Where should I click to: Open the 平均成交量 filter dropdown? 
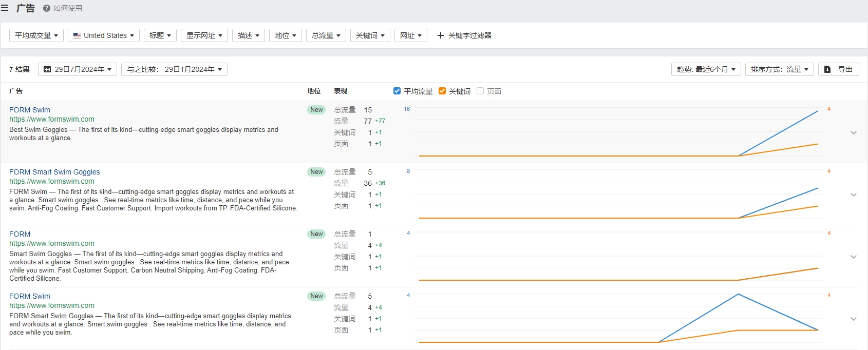click(36, 35)
